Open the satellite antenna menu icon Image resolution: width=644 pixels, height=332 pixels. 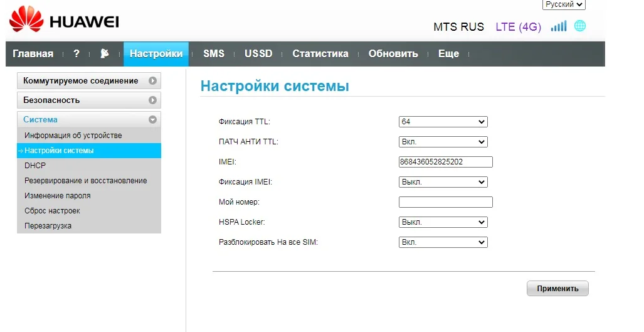105,53
